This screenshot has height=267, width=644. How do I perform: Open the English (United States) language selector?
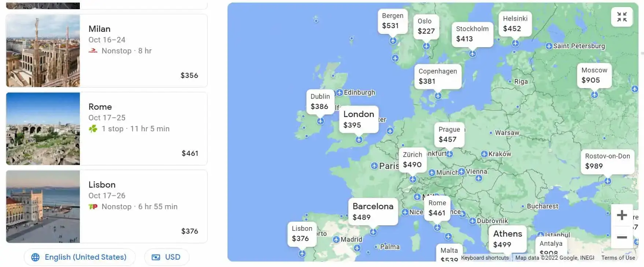click(79, 257)
